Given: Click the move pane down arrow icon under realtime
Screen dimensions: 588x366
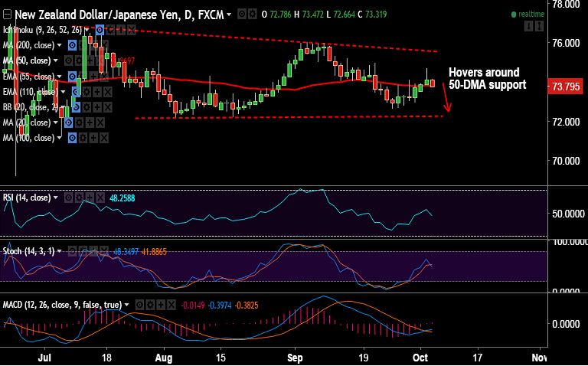Looking at the screenshot, I should tap(528, 26).
